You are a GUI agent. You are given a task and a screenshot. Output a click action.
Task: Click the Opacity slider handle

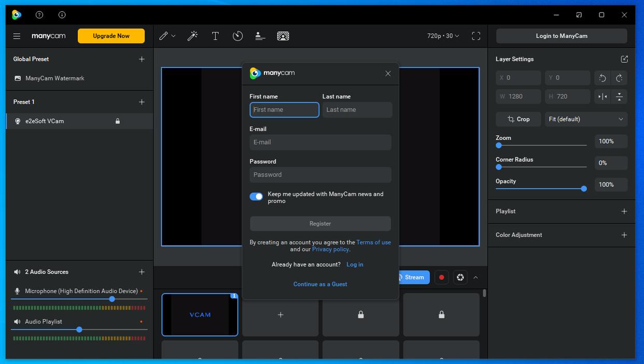(x=584, y=189)
